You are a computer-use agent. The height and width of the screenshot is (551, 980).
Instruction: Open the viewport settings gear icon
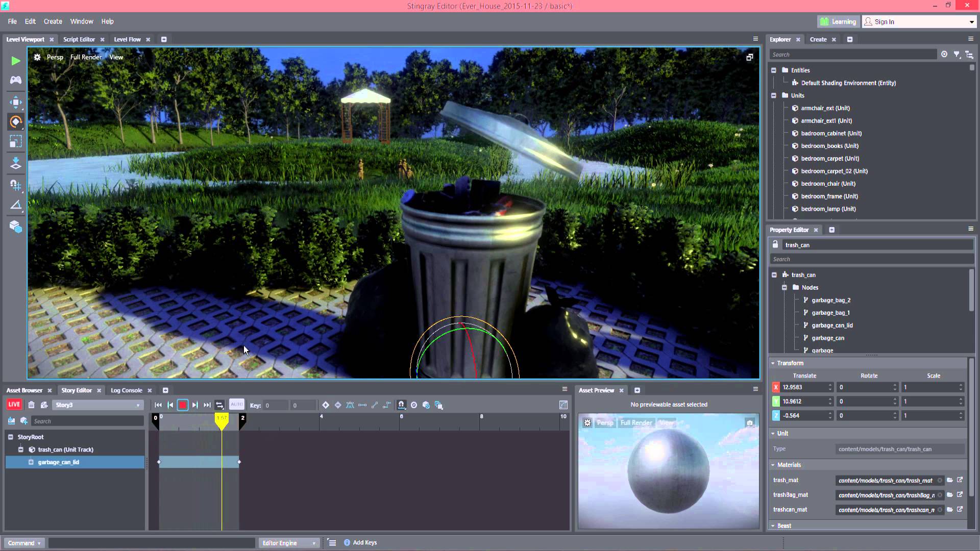[x=37, y=57]
